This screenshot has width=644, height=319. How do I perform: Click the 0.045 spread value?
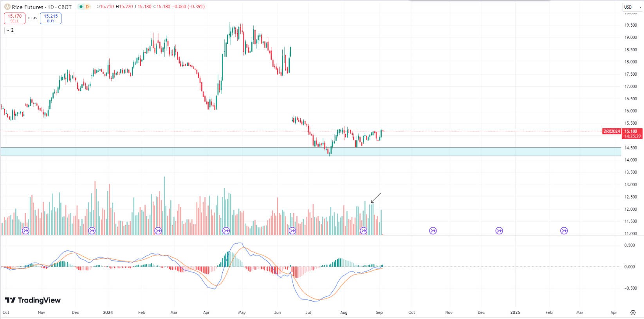(33, 18)
